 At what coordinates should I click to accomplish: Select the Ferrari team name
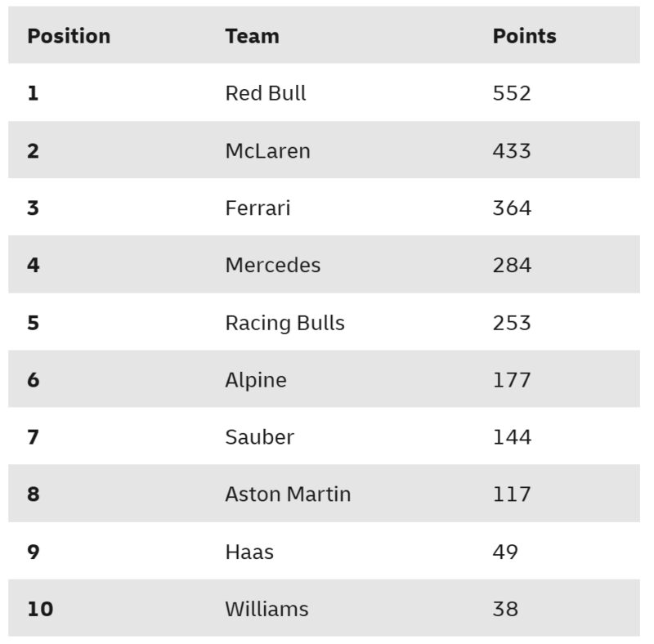pos(258,208)
